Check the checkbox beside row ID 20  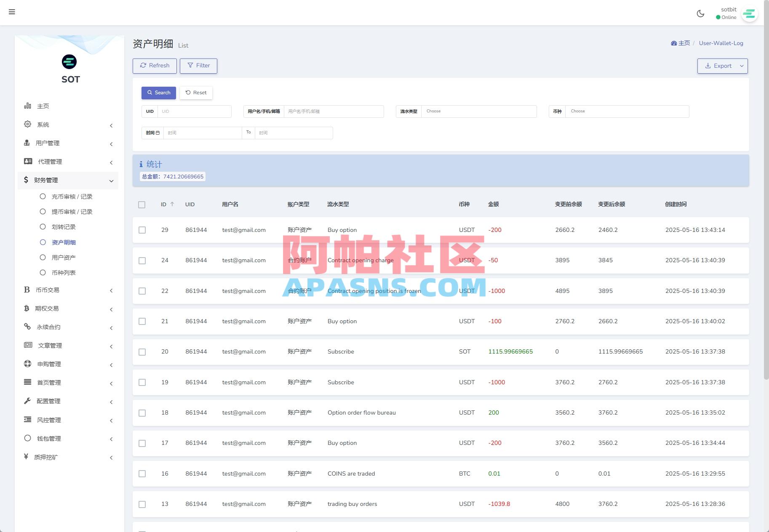tap(142, 352)
